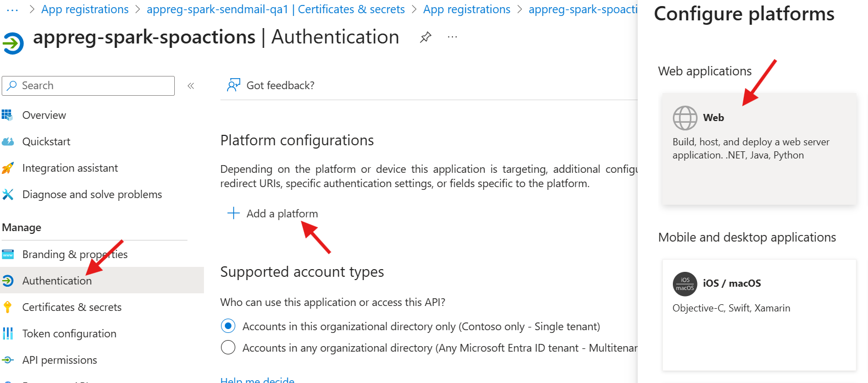
Task: Choose the Multitenant any organizational directory option
Action: click(228, 348)
